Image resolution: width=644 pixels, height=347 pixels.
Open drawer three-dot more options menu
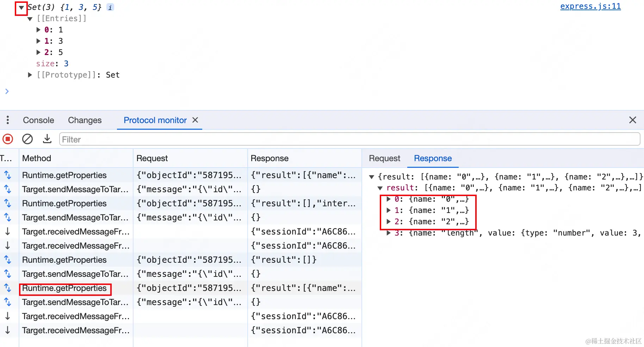[x=8, y=120]
